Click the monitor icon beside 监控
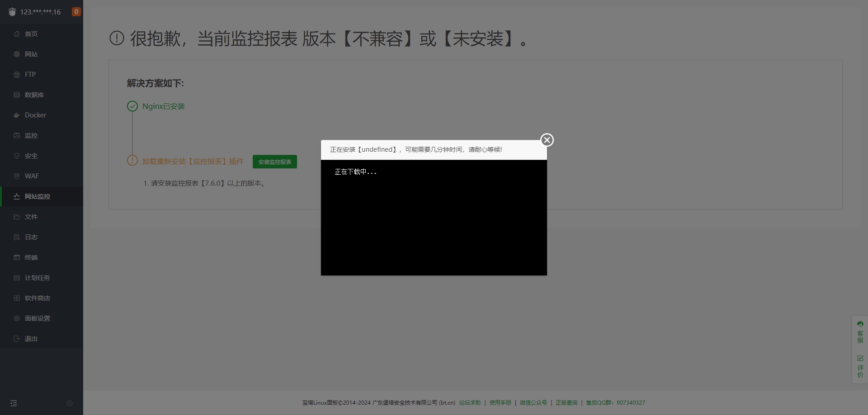 [x=17, y=135]
